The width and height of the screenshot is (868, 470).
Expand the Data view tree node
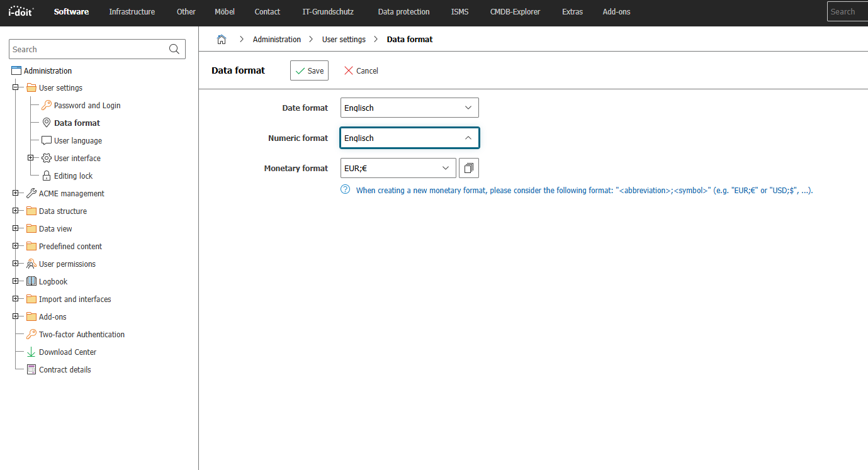pos(15,228)
